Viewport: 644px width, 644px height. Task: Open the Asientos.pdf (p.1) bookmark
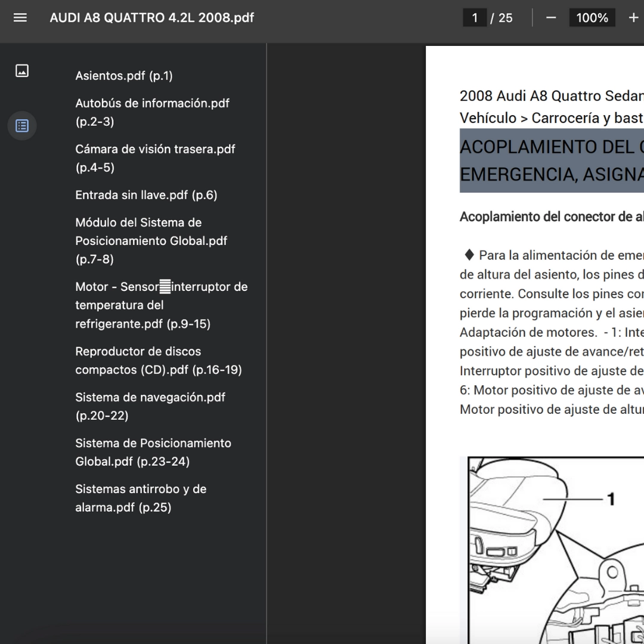click(x=124, y=76)
